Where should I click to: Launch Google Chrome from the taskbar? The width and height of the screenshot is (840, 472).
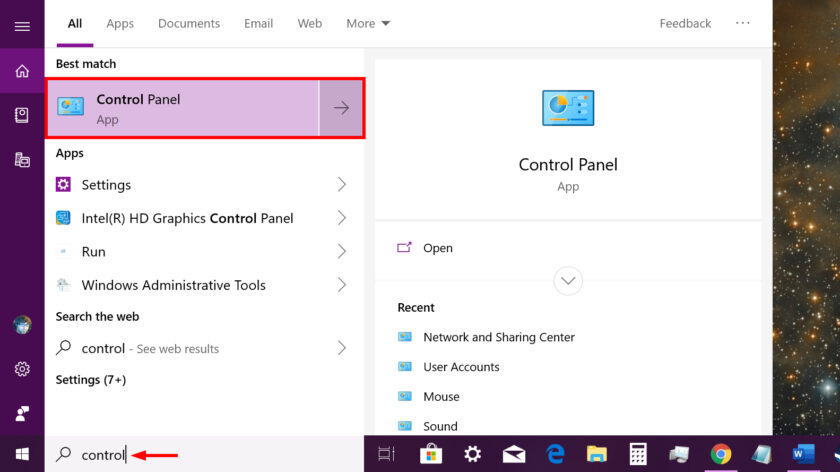pyautogui.click(x=721, y=454)
